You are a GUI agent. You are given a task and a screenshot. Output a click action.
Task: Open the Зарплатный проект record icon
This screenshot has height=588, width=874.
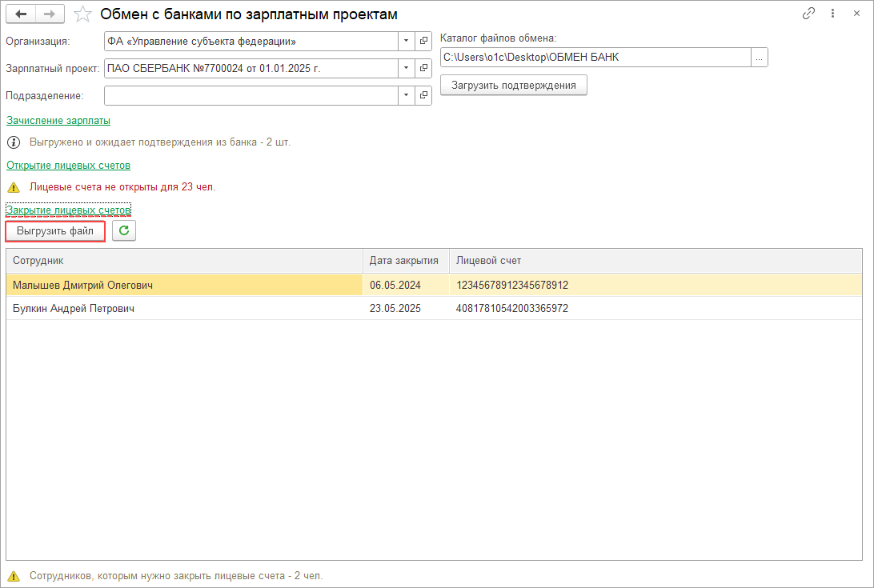click(423, 68)
